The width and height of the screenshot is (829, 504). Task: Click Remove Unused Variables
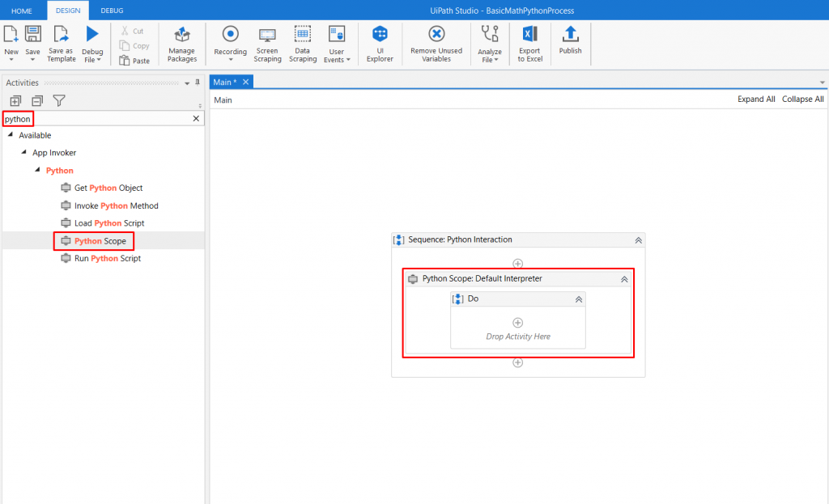coord(436,44)
